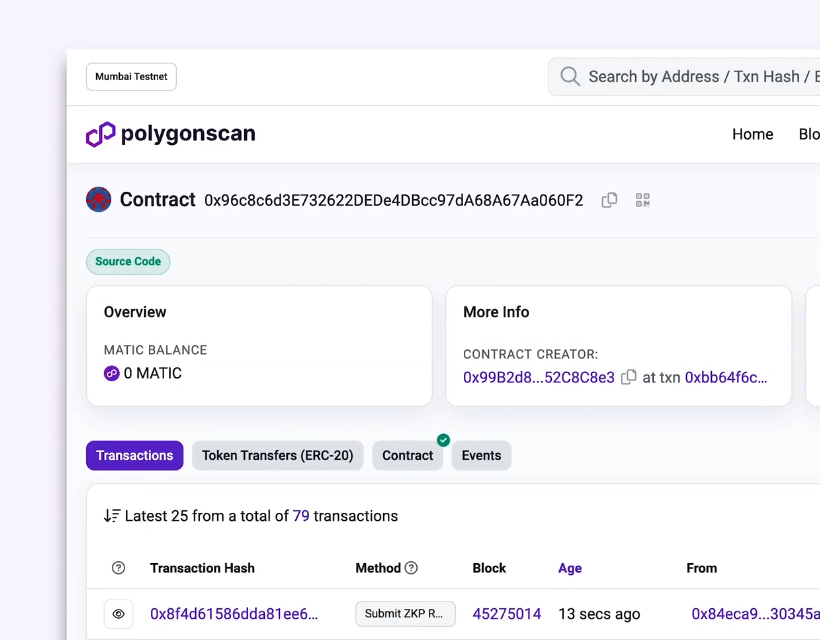Open the Contract tab
820x640 pixels.
(x=407, y=455)
